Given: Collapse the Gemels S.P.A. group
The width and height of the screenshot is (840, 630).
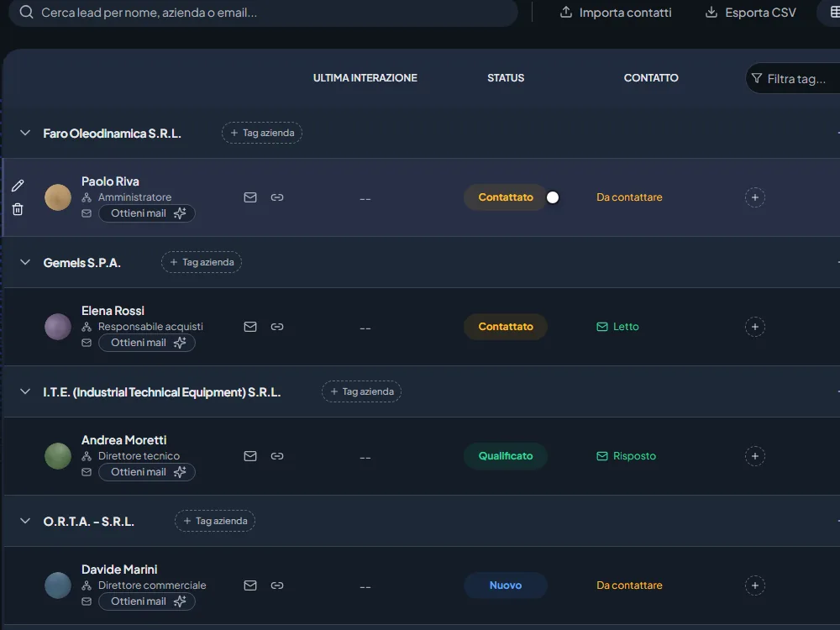Looking at the screenshot, I should click(24, 262).
